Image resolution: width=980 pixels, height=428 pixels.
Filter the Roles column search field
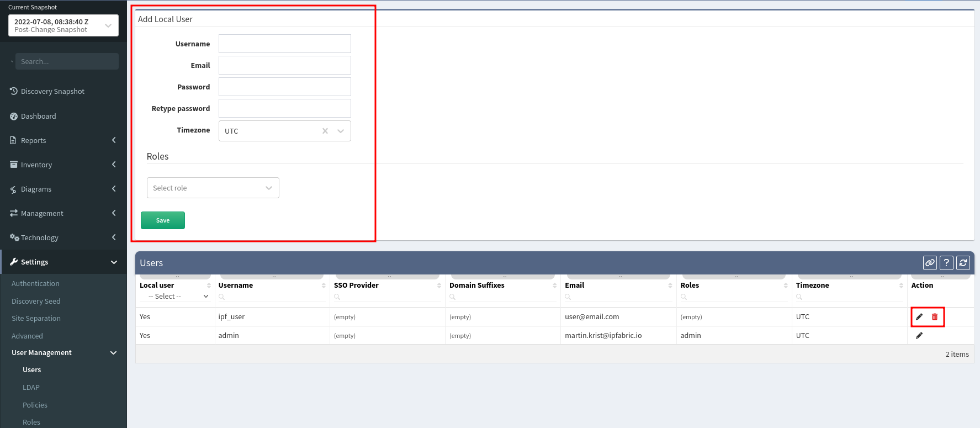coord(734,297)
